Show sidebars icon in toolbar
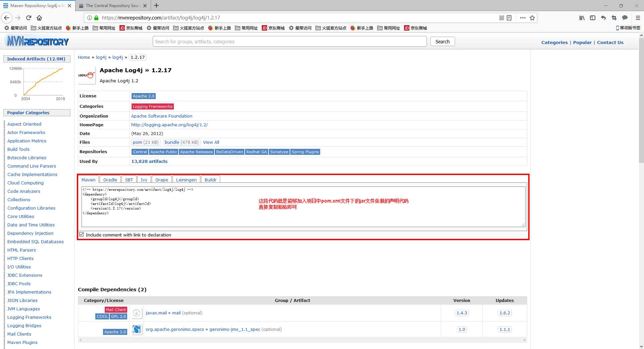This screenshot has height=349, width=644. click(x=593, y=18)
